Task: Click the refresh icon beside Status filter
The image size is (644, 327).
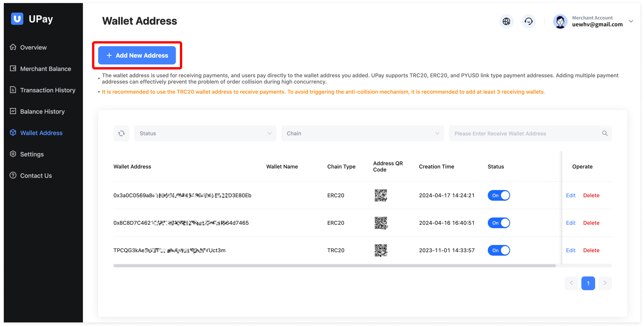Action: click(121, 134)
